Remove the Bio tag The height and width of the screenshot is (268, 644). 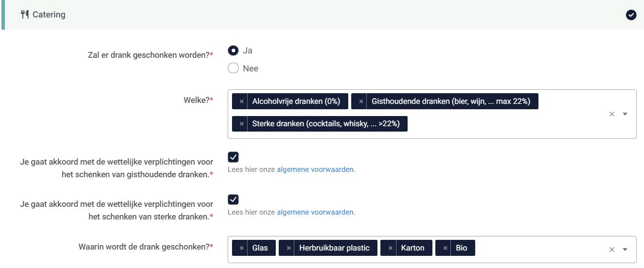(x=445, y=248)
